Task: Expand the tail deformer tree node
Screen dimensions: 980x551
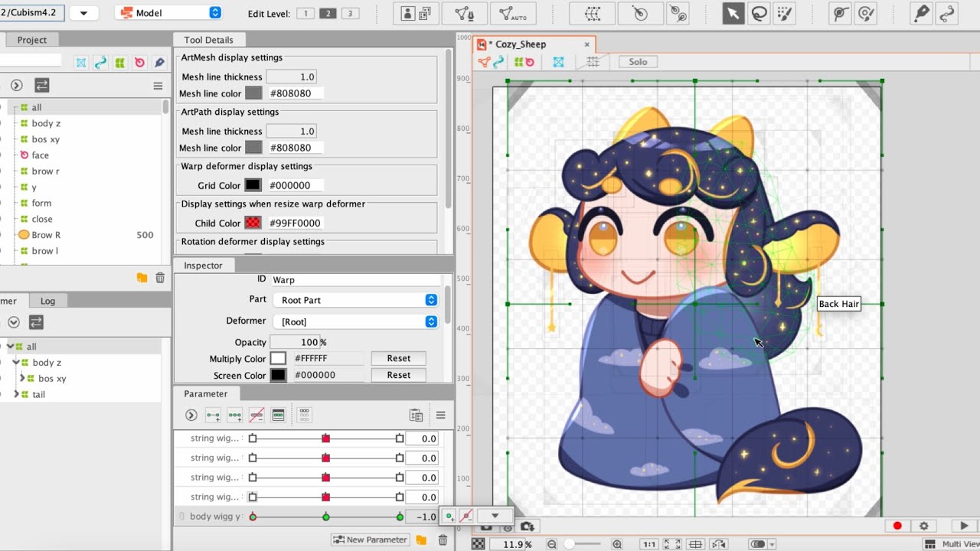Action: [x=16, y=394]
